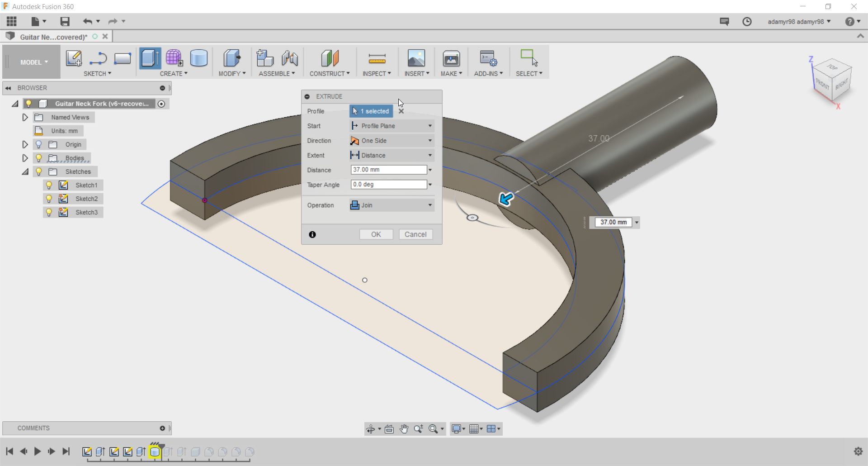868x466 pixels.
Task: Open Scripts and Add-Ins
Action: 488,59
